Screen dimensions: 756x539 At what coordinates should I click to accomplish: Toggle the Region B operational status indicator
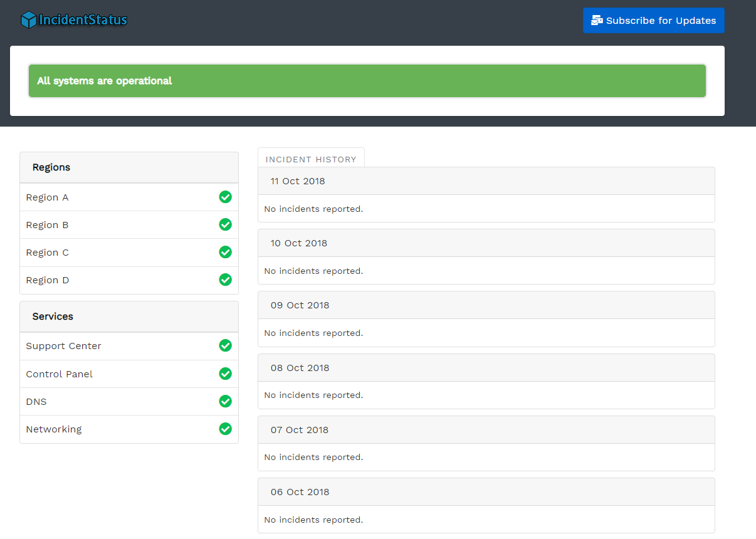(x=225, y=224)
